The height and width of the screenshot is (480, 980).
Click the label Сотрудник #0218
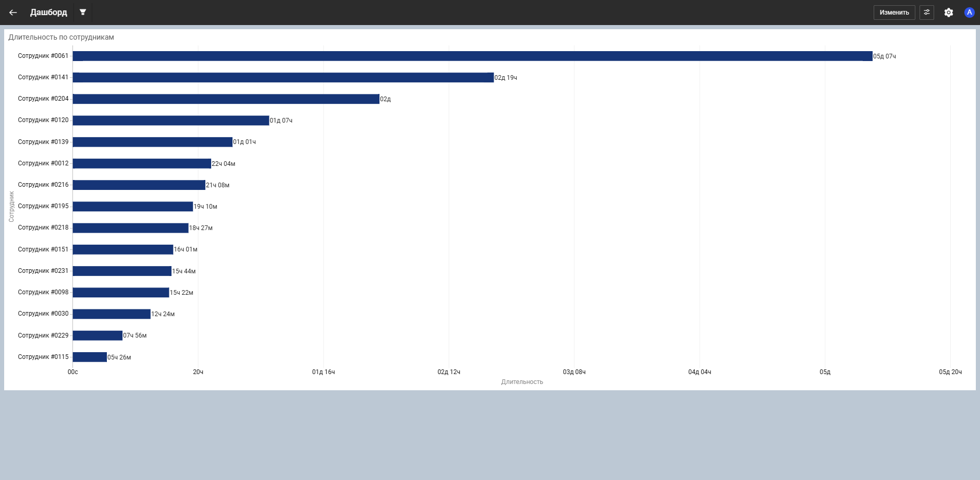coord(43,227)
